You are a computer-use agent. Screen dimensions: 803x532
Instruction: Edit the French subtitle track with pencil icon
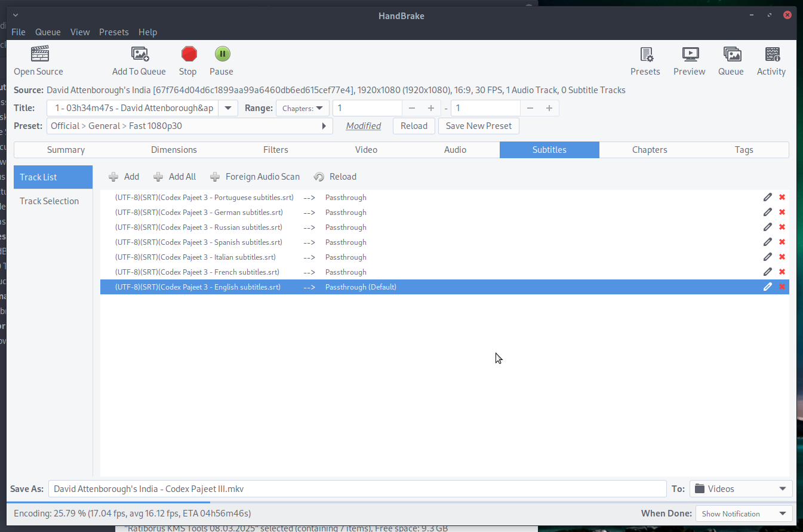(x=768, y=272)
